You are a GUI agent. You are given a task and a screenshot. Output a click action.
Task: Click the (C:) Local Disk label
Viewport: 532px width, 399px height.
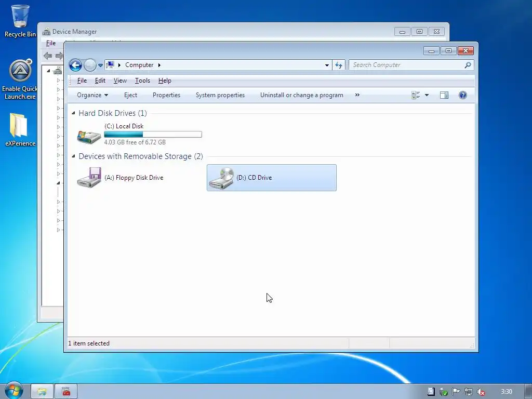[124, 126]
